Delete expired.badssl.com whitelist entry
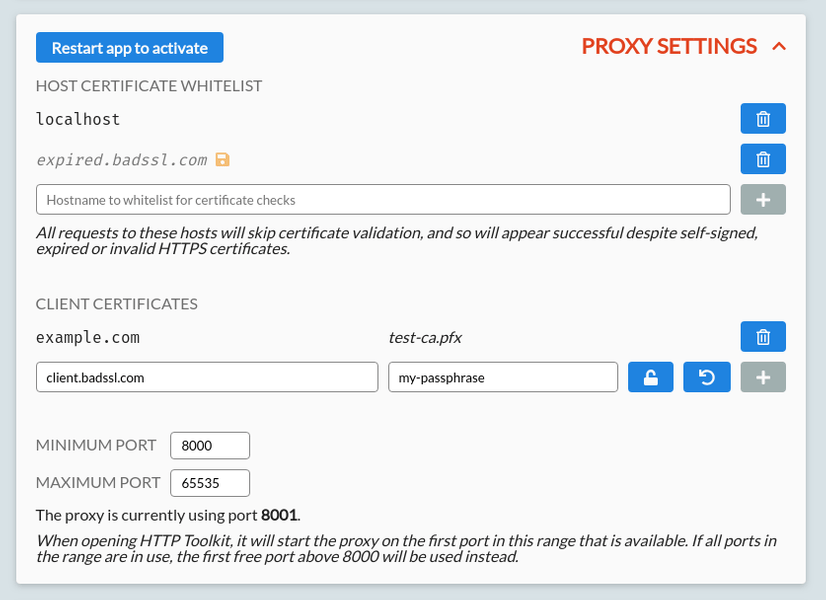The image size is (826, 600). click(763, 159)
